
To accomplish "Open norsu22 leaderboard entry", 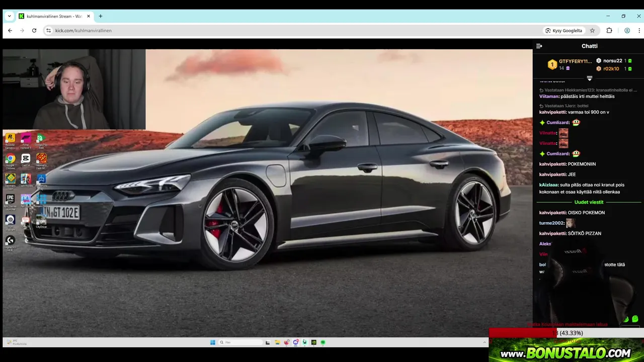I will click(614, 61).
